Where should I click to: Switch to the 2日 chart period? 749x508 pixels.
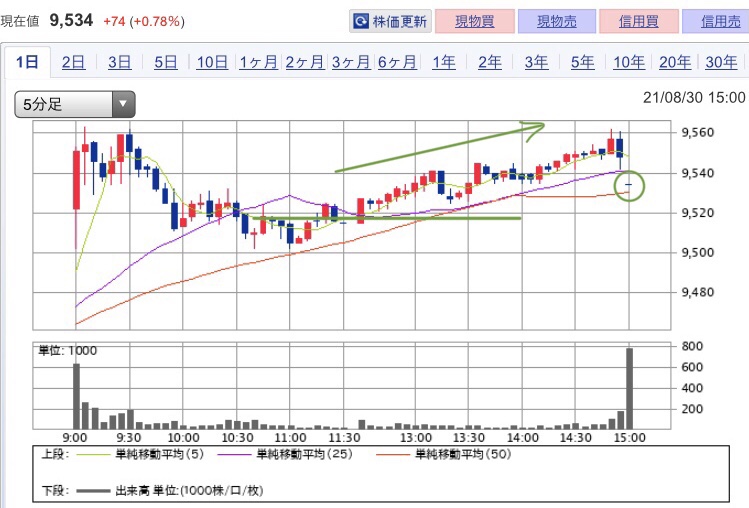click(x=74, y=62)
